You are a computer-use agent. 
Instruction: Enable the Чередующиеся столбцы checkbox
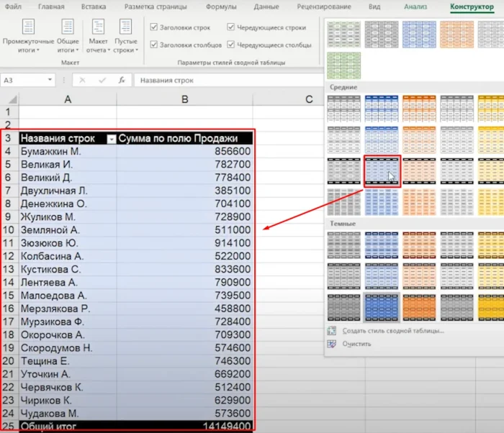(230, 45)
